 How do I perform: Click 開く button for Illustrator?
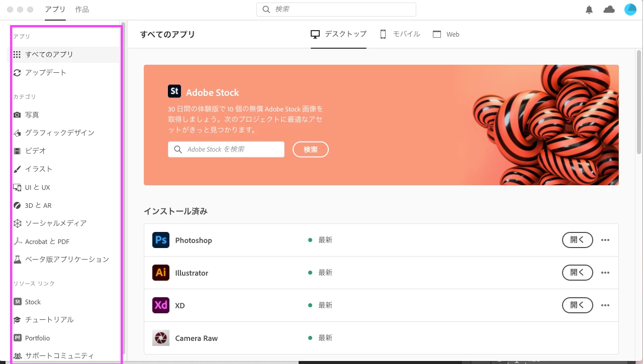pos(577,273)
